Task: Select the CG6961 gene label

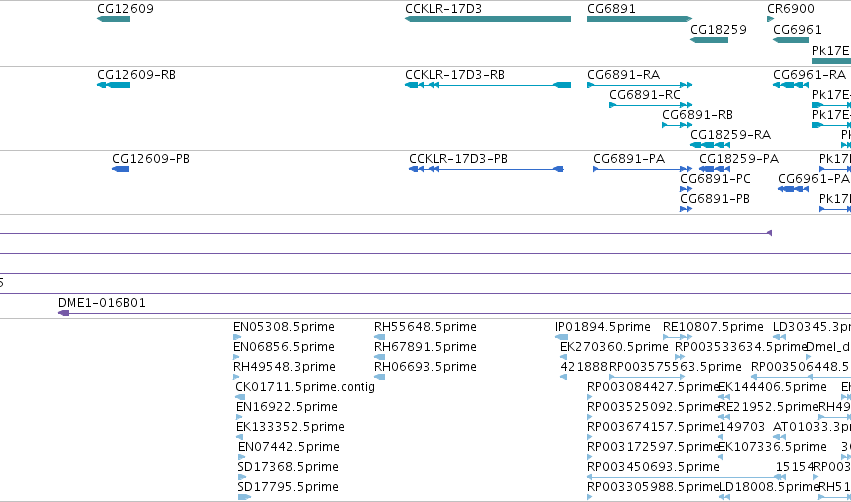Action: [797, 30]
